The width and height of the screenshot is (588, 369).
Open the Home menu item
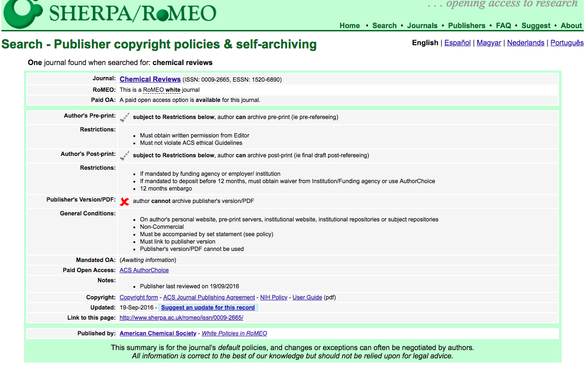[349, 26]
